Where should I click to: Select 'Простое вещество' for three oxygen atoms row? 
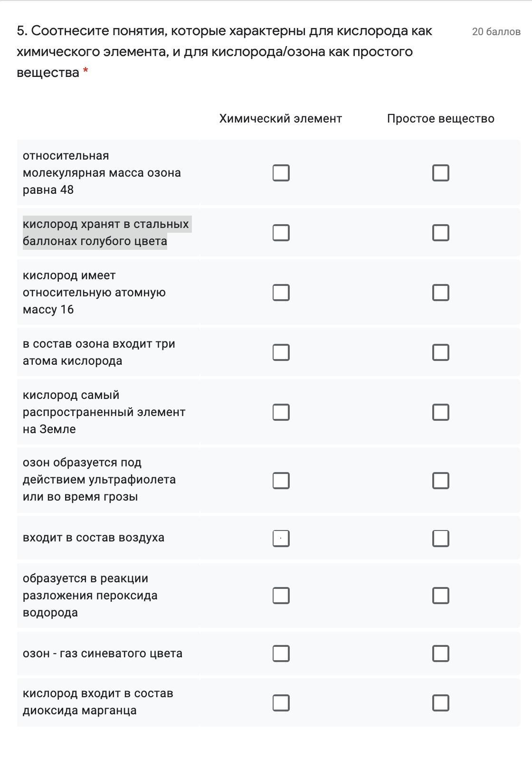tap(440, 352)
